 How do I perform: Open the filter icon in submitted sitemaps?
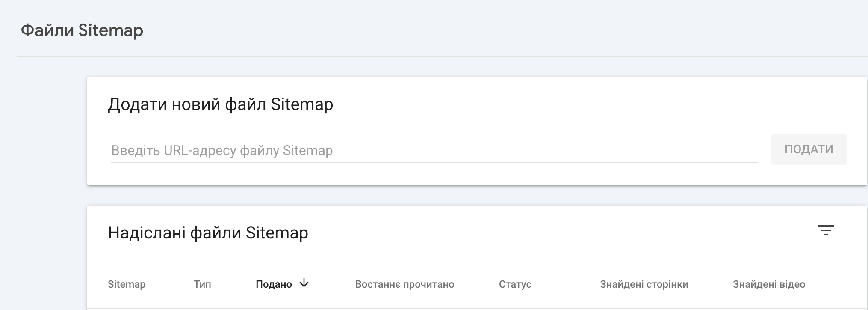pos(826,231)
